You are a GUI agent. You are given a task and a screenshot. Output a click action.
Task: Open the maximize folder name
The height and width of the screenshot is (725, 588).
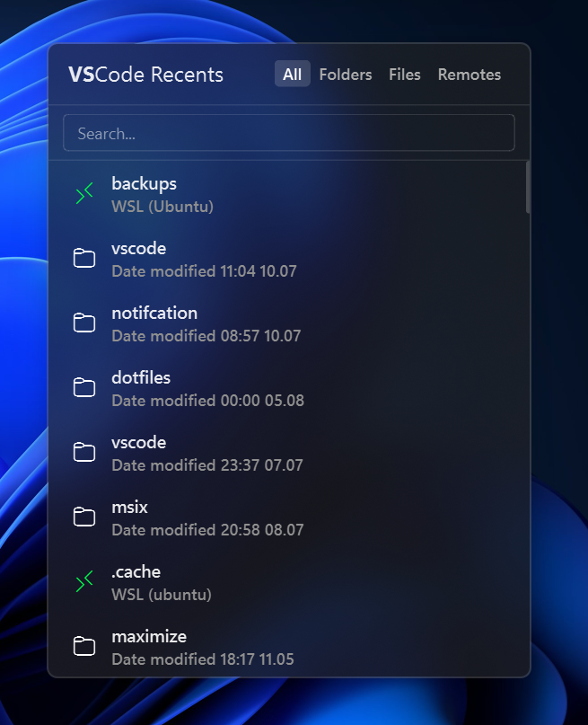click(149, 637)
